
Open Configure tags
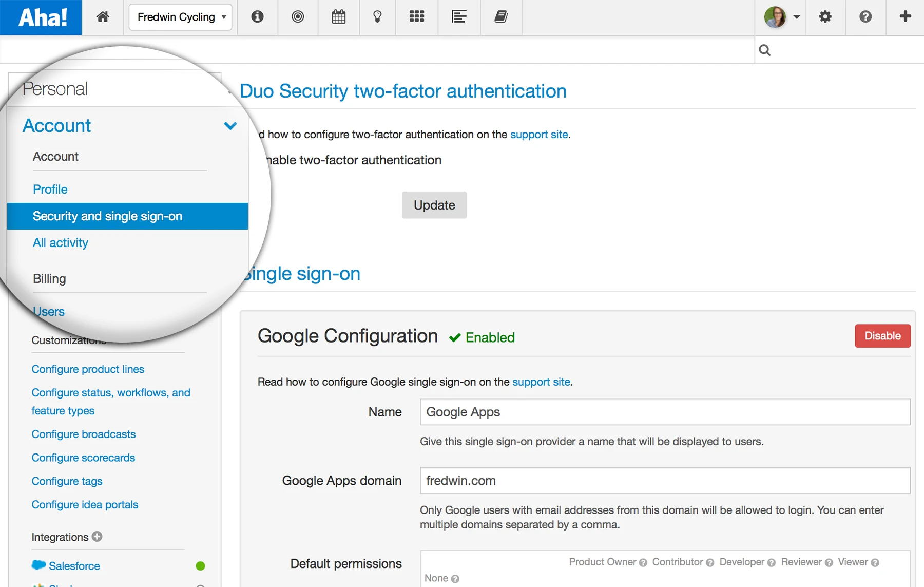67,481
